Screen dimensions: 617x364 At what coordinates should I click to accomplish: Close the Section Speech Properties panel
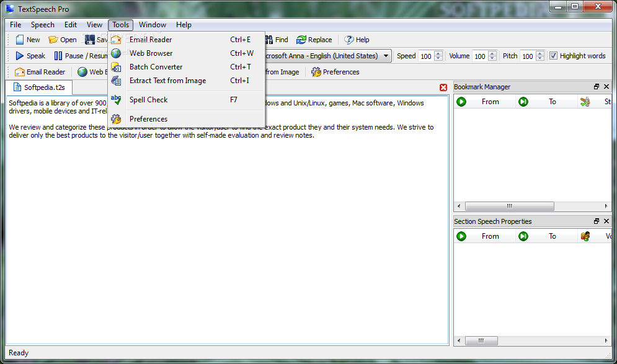(x=606, y=221)
